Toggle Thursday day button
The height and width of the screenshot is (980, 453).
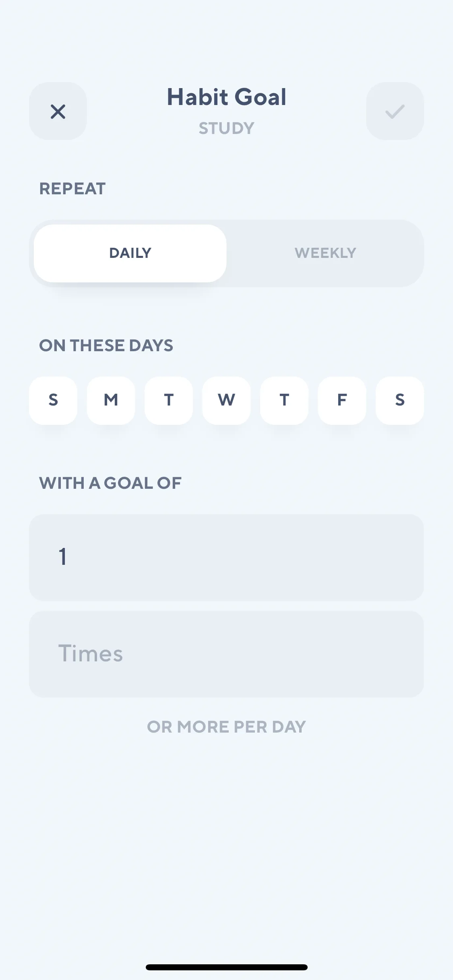(x=284, y=400)
